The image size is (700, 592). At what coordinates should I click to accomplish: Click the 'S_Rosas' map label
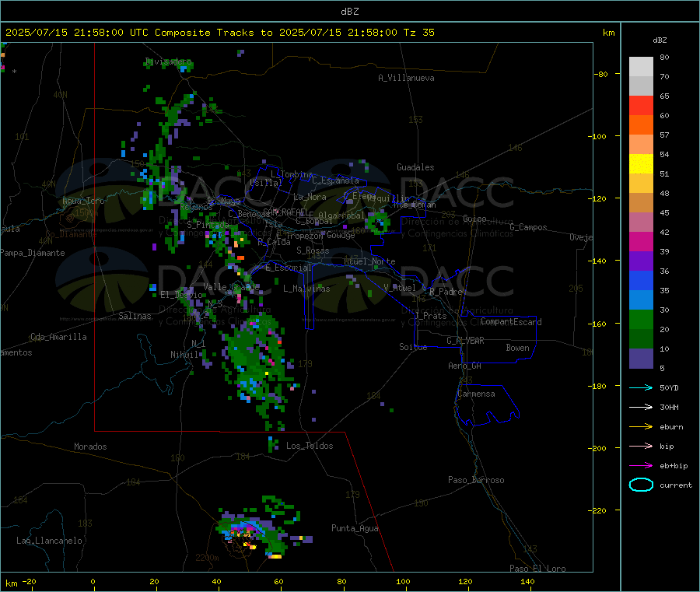pyautogui.click(x=313, y=250)
